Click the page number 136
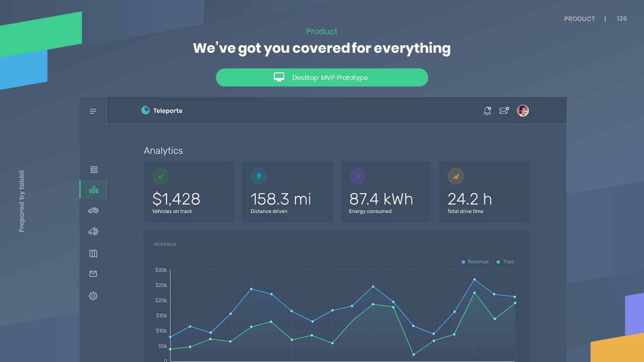Screen dimensions: 644x362 point(622,19)
